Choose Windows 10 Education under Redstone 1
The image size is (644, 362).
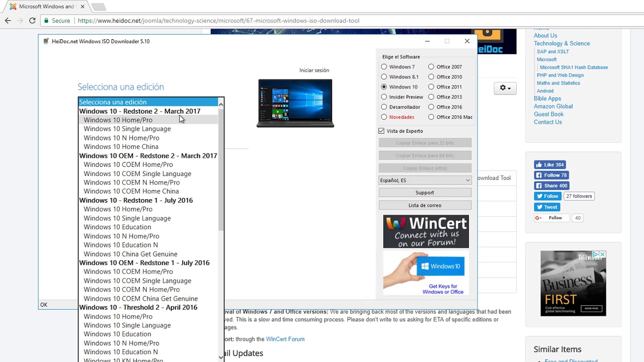click(x=148, y=227)
